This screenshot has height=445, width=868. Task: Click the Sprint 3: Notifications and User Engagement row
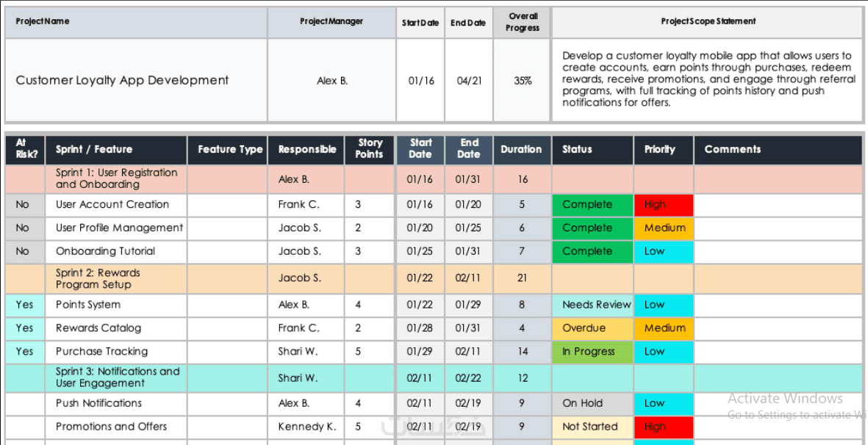434,379
